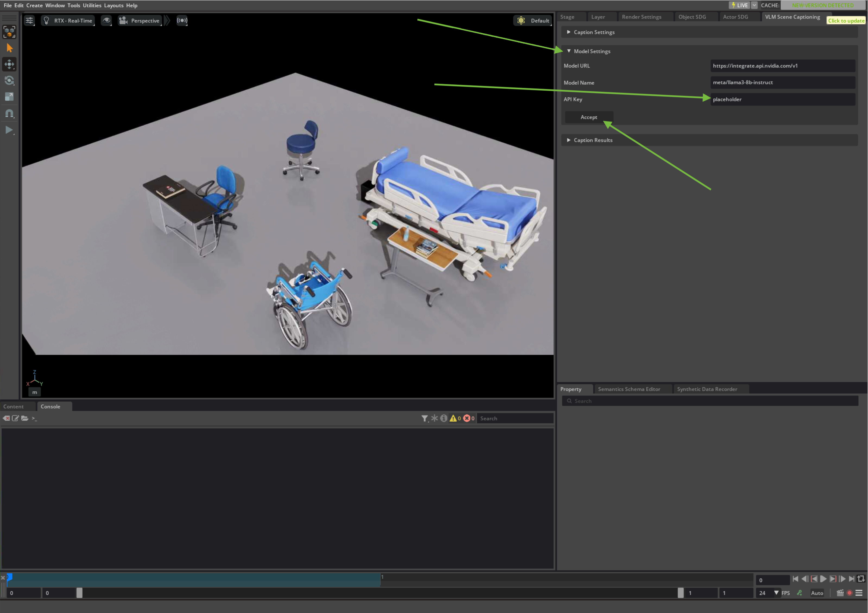
Task: Jump to previous keyframe button
Action: (814, 579)
